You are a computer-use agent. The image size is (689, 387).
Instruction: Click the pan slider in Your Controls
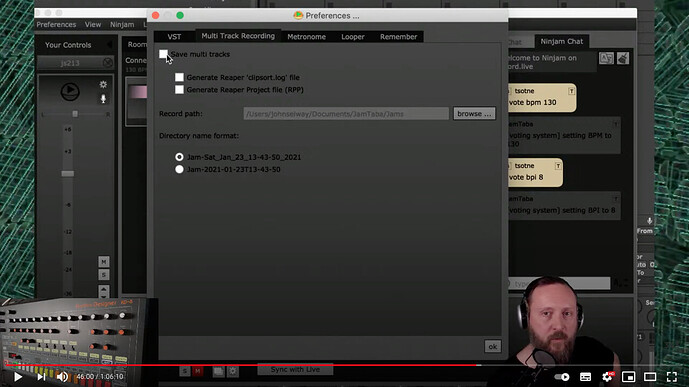[75, 114]
